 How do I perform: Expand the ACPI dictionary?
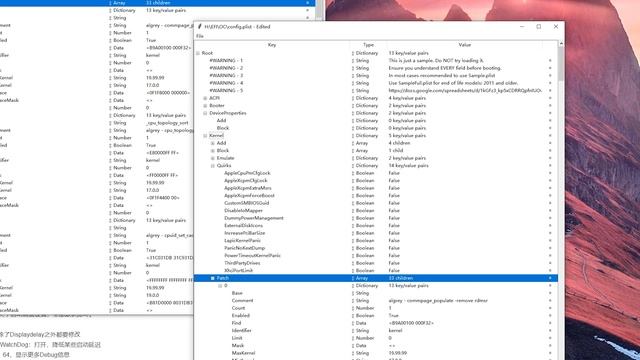(x=205, y=98)
